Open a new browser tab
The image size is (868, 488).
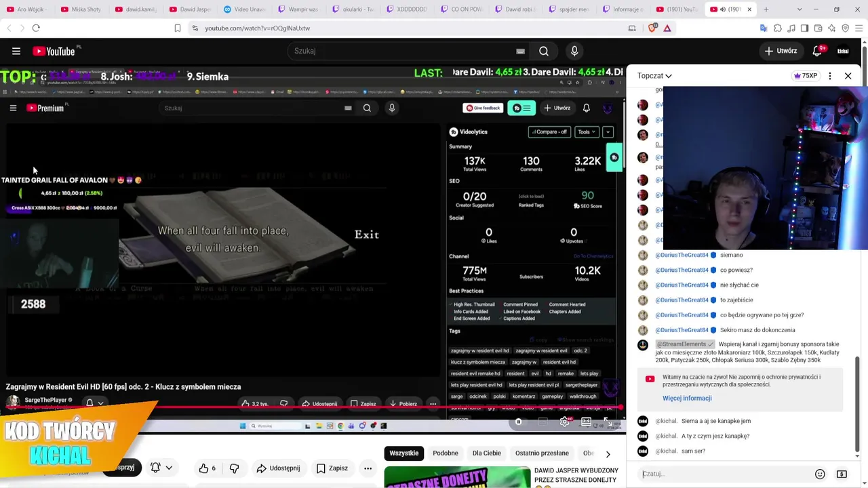coord(766,9)
